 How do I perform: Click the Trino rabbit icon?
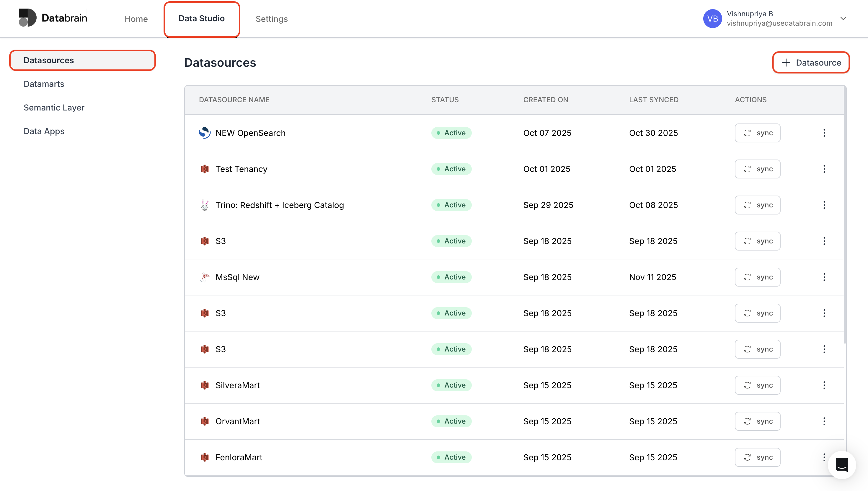click(x=205, y=205)
